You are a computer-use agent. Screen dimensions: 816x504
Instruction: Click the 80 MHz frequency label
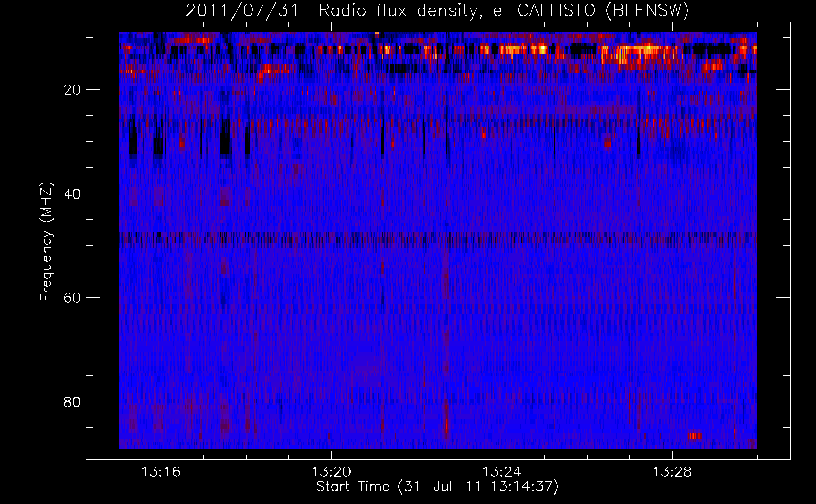click(x=72, y=402)
